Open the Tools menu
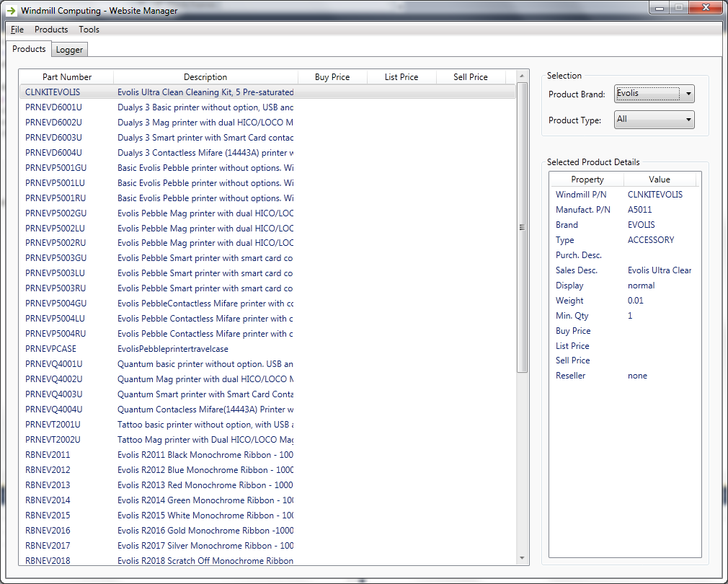The width and height of the screenshot is (728, 584). [89, 30]
